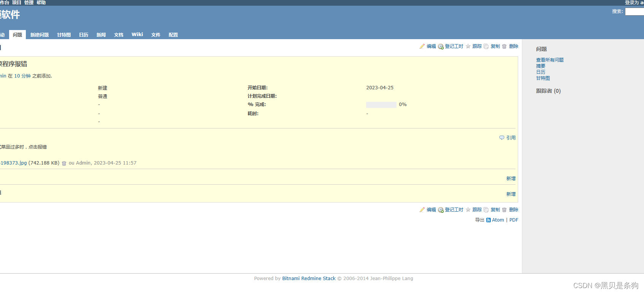Click the bottom log time clock icon

(x=441, y=210)
